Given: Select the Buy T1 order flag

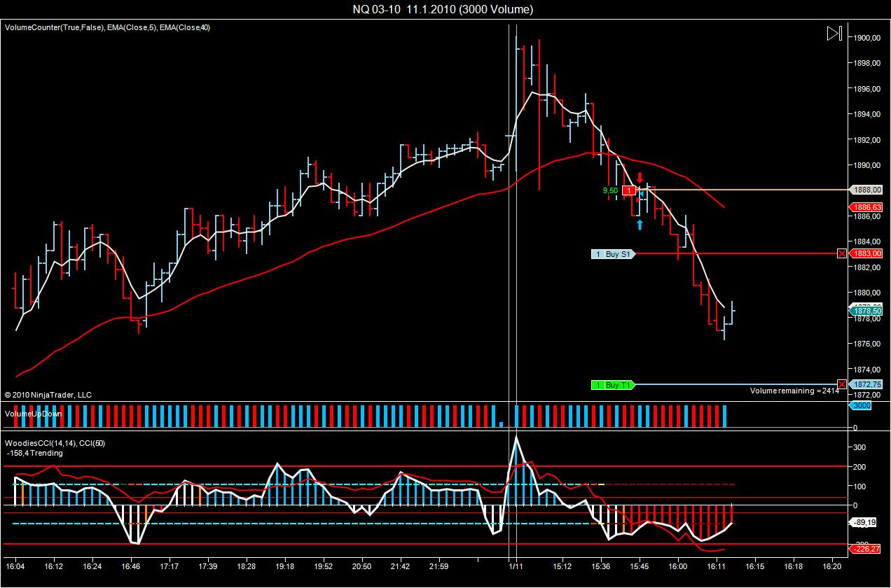Looking at the screenshot, I should pyautogui.click(x=613, y=384).
